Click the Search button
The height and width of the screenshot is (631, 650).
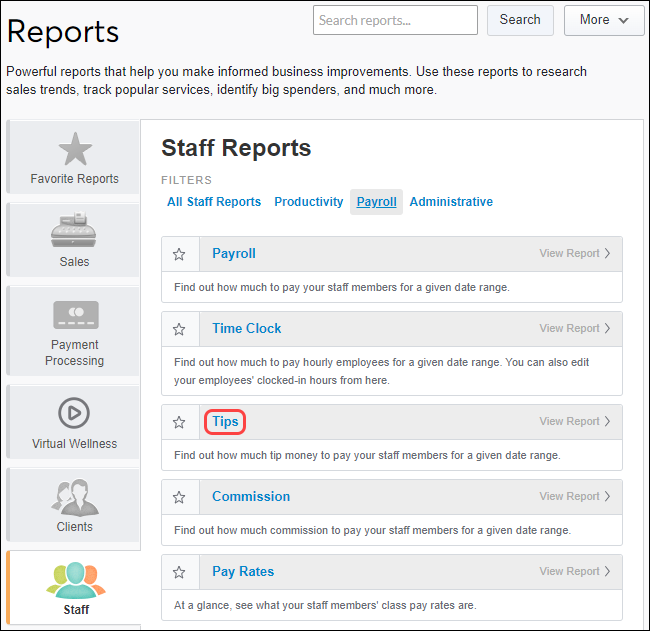[x=520, y=20]
